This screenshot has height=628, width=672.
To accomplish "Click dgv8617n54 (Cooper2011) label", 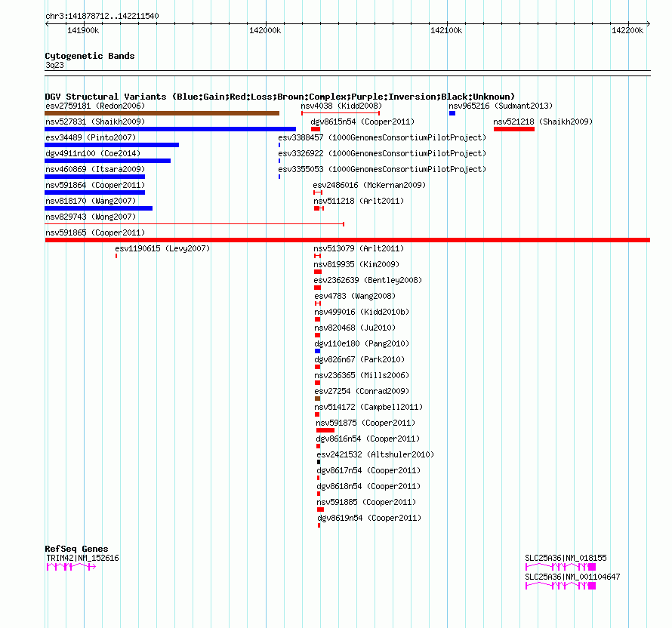I will click(368, 470).
